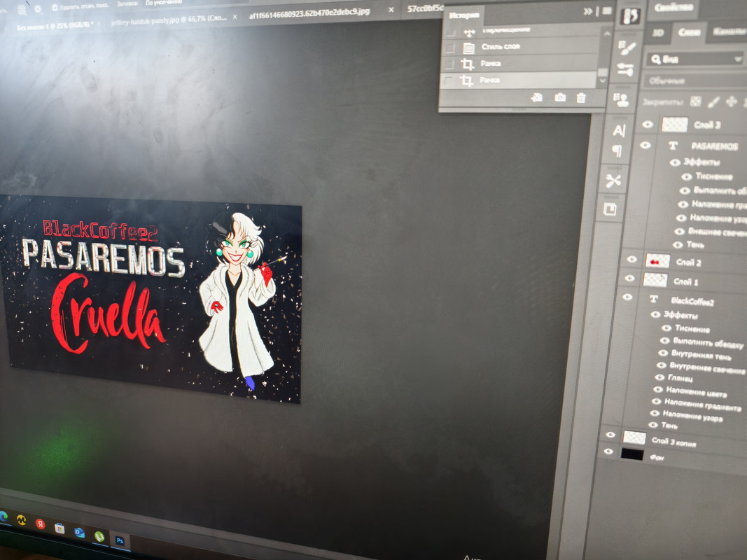Click the gear icon in options bar

point(38,9)
